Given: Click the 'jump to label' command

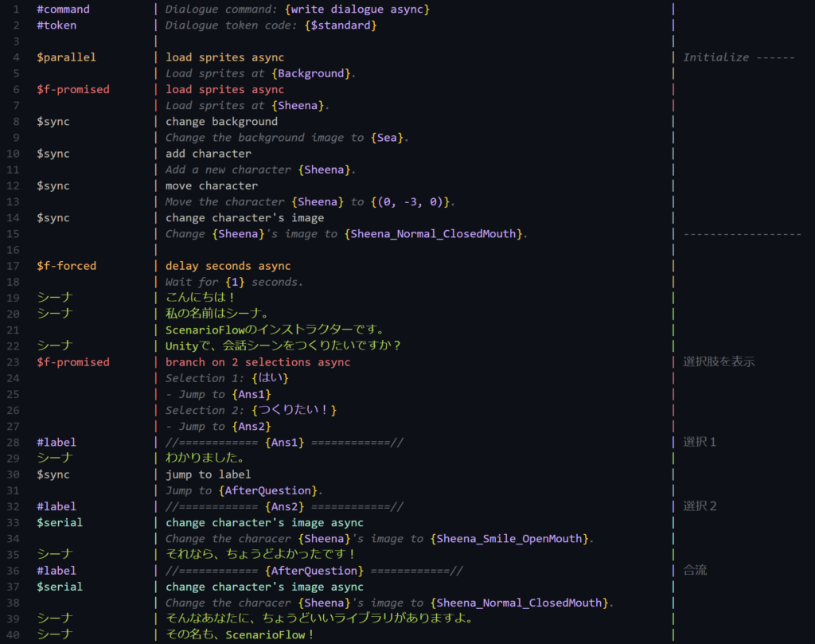Looking at the screenshot, I should (x=208, y=474).
